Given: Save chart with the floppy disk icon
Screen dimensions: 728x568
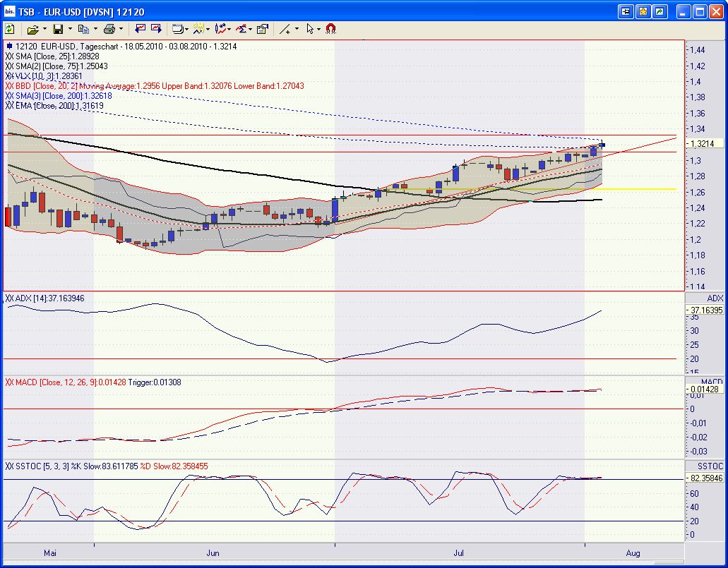Looking at the screenshot, I should point(58,29).
